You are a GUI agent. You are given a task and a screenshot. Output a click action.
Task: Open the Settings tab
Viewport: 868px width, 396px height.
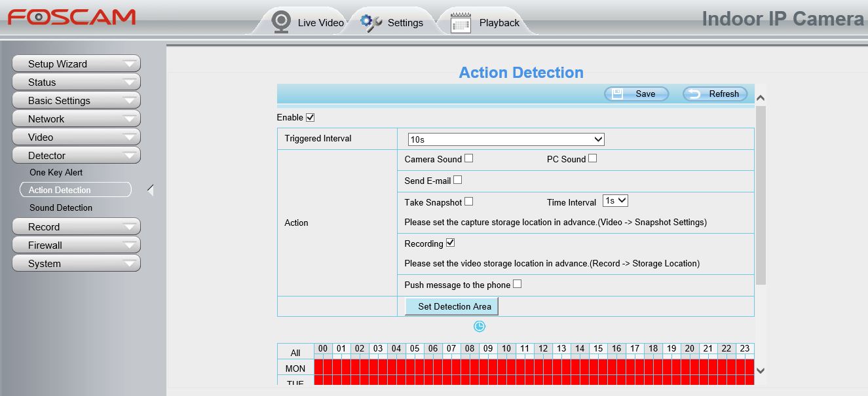[393, 22]
